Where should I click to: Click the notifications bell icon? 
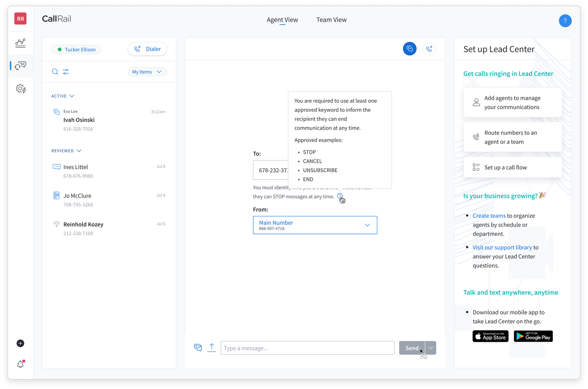20,364
